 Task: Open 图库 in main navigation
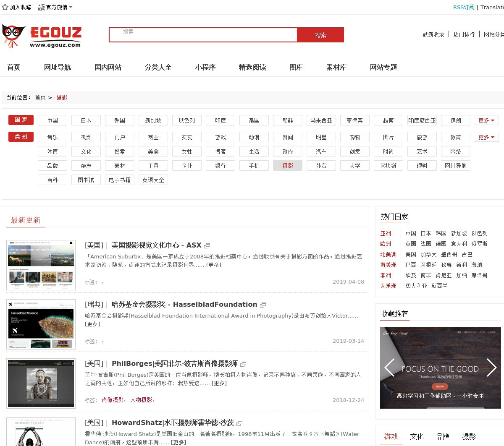point(296,67)
